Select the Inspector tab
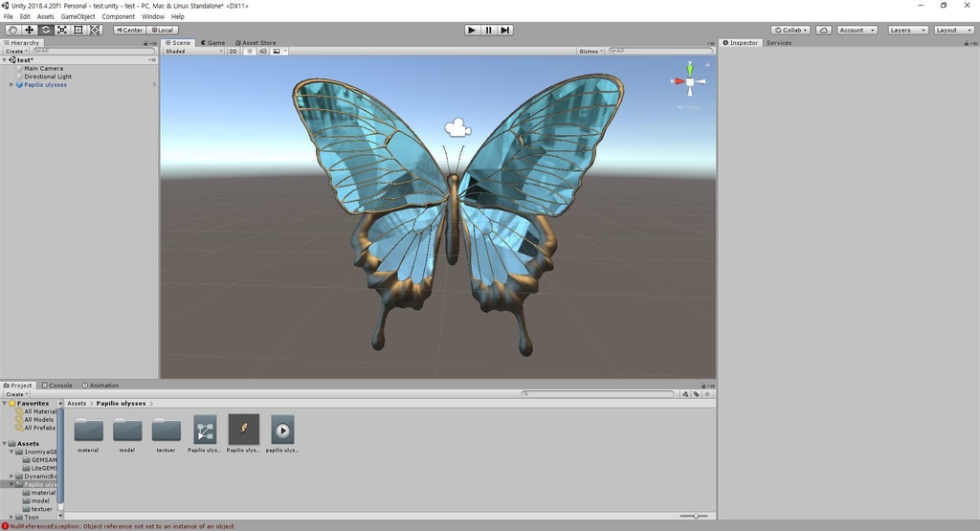The image size is (980, 531). pos(740,43)
